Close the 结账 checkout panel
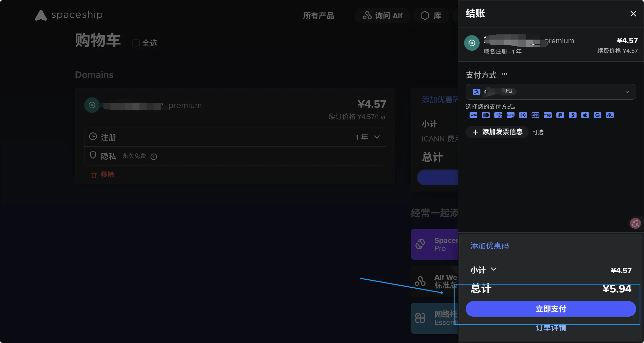 click(x=633, y=14)
